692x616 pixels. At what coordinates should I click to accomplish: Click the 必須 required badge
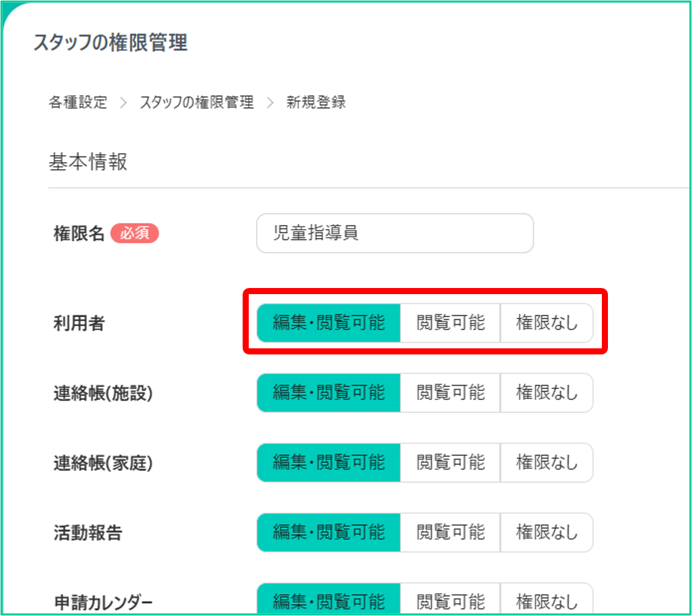(x=135, y=233)
